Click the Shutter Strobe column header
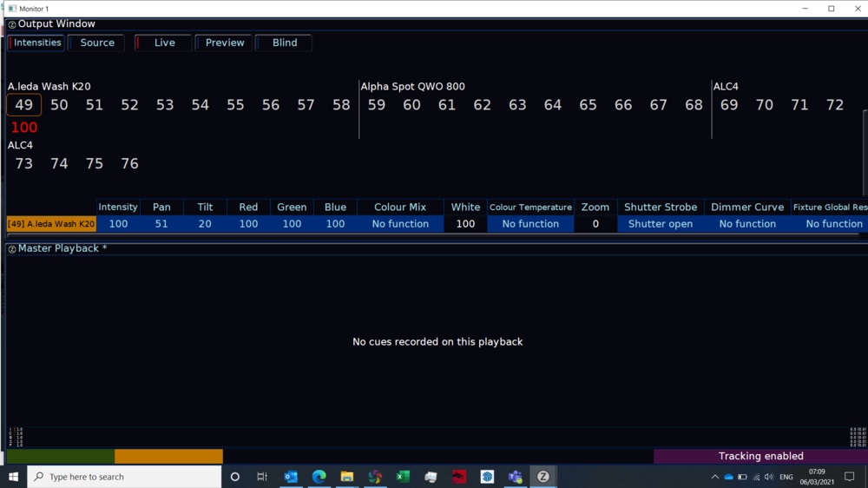The image size is (868, 488). point(661,208)
